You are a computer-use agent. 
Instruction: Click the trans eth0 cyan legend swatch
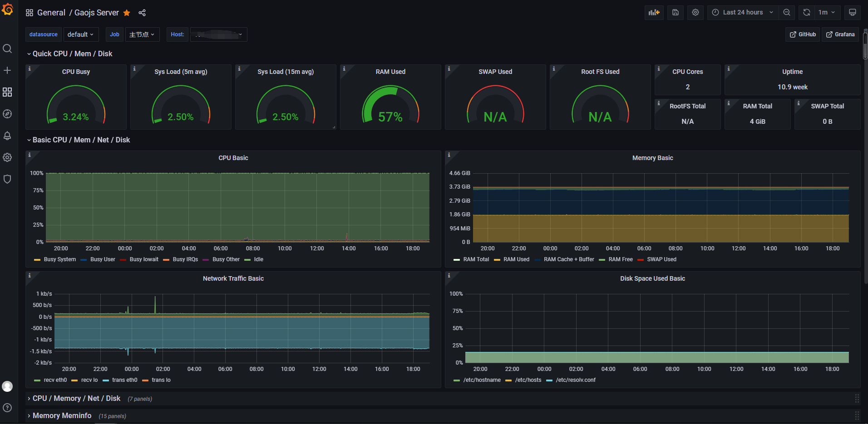pos(105,380)
